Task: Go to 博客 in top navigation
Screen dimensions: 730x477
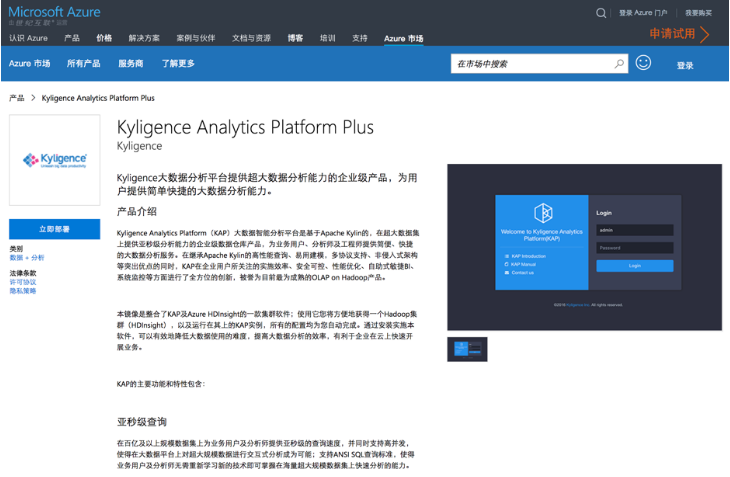Action: pyautogui.click(x=295, y=38)
